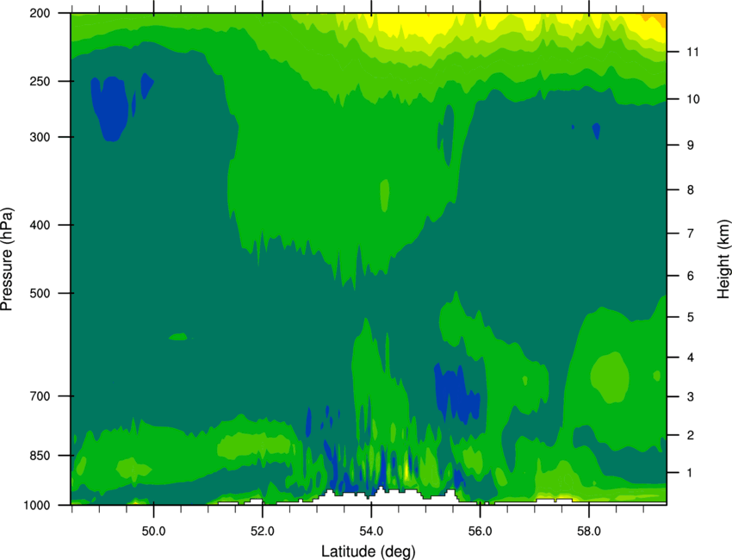The image size is (732, 560).
Task: Click the 52.0 latitude label
Action: [263, 532]
